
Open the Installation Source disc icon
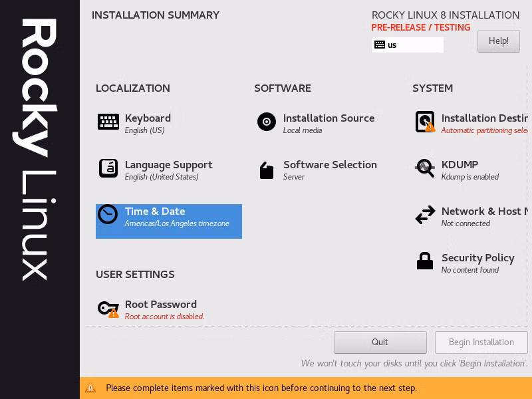coord(267,122)
